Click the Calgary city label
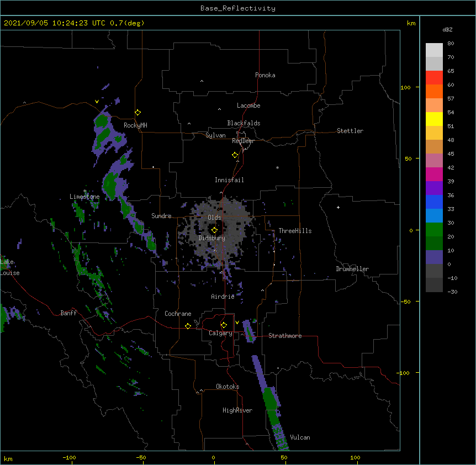 221,333
